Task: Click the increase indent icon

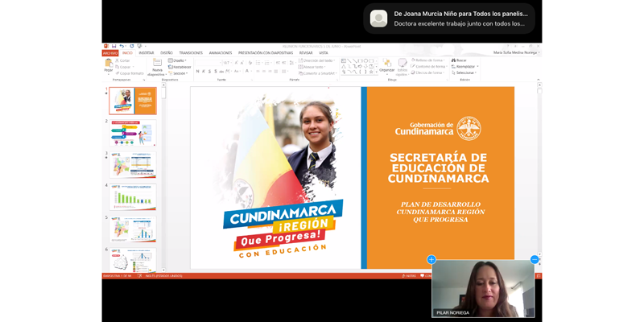Action: (x=284, y=63)
